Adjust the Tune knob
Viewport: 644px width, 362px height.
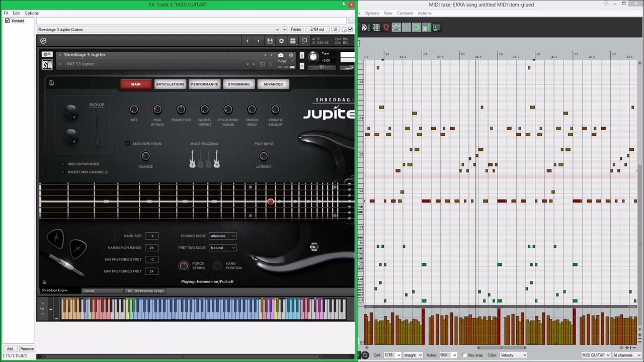pyautogui.click(x=313, y=56)
